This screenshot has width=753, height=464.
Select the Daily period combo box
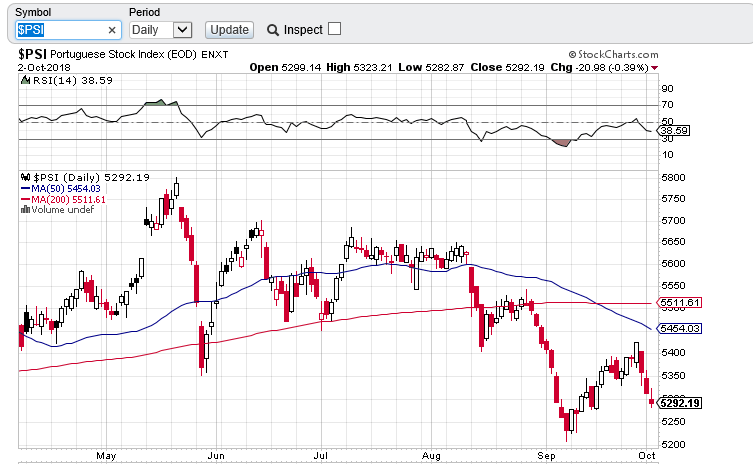161,30
